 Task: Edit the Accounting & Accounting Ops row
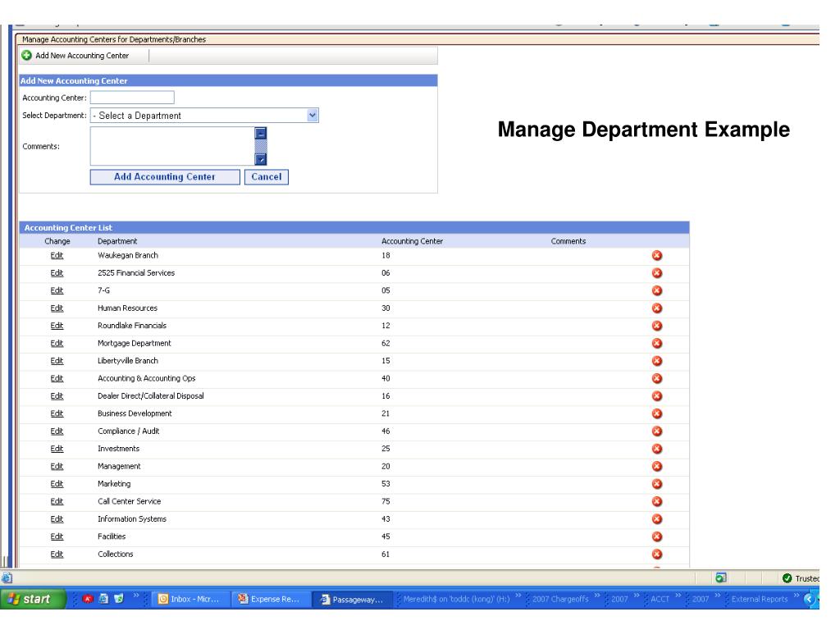pos(57,379)
